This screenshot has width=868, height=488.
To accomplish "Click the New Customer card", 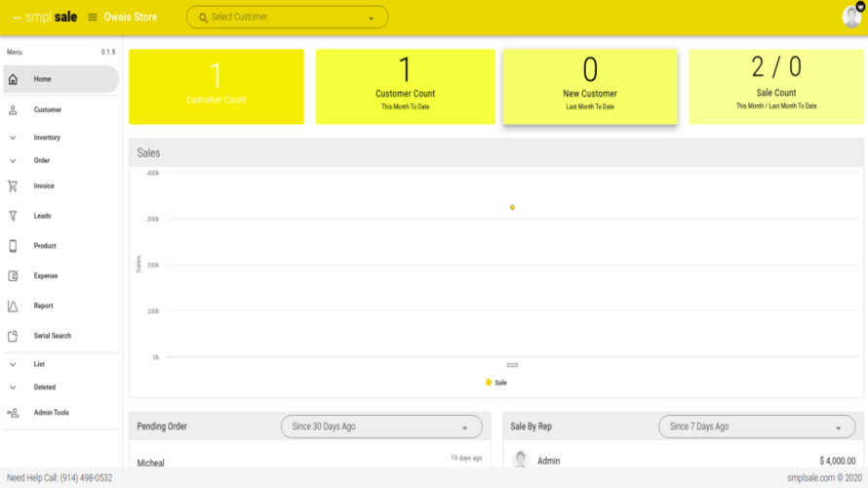I will 590,87.
